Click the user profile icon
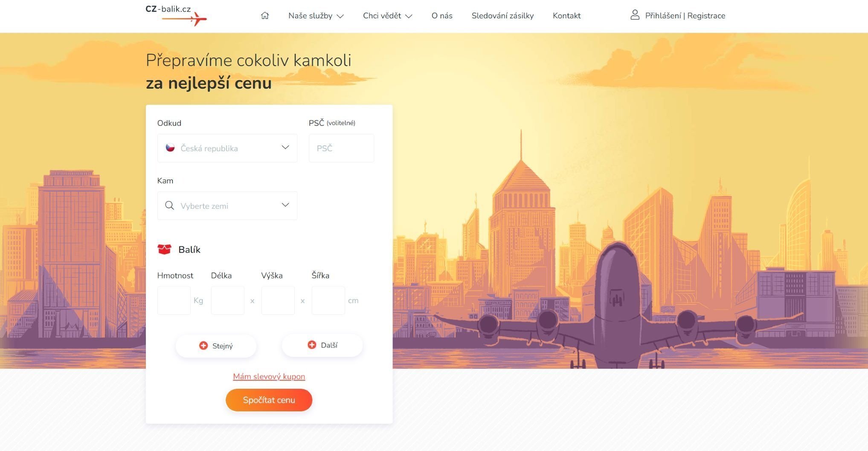 (635, 15)
